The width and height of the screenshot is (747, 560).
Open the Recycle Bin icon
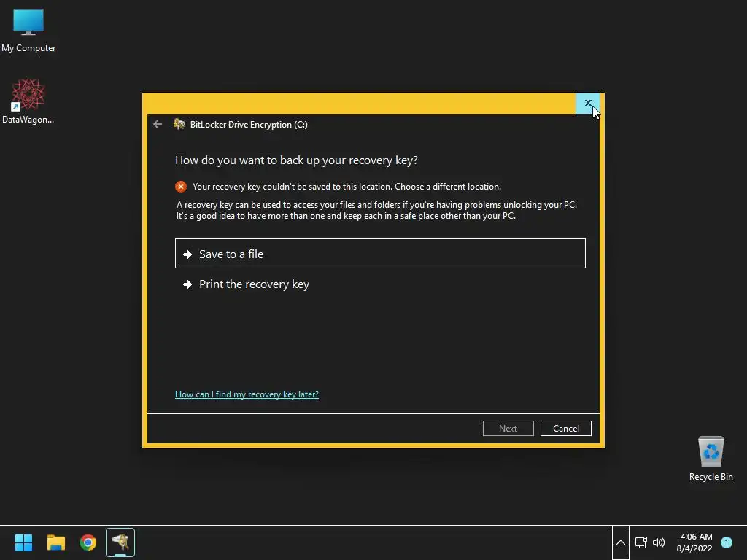[711, 459]
